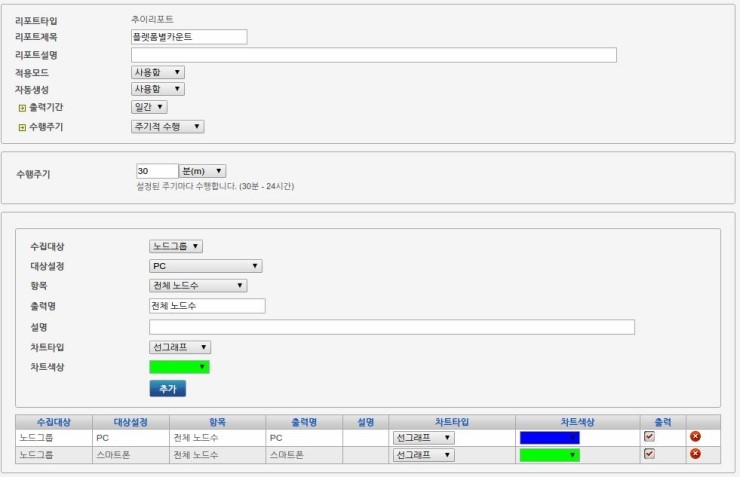The height and width of the screenshot is (477, 740).
Task: Open the 대상설정 PC dropdown
Action: [205, 266]
